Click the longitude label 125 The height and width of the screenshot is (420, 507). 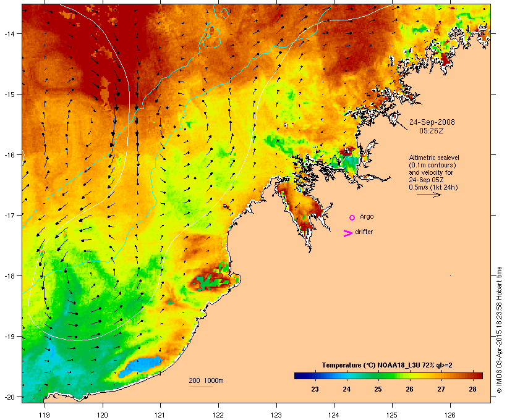point(392,415)
